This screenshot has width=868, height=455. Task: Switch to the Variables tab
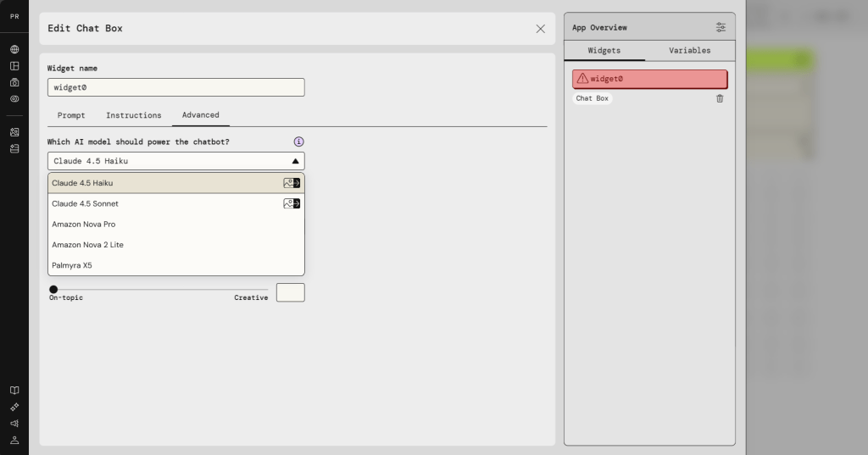(x=689, y=51)
